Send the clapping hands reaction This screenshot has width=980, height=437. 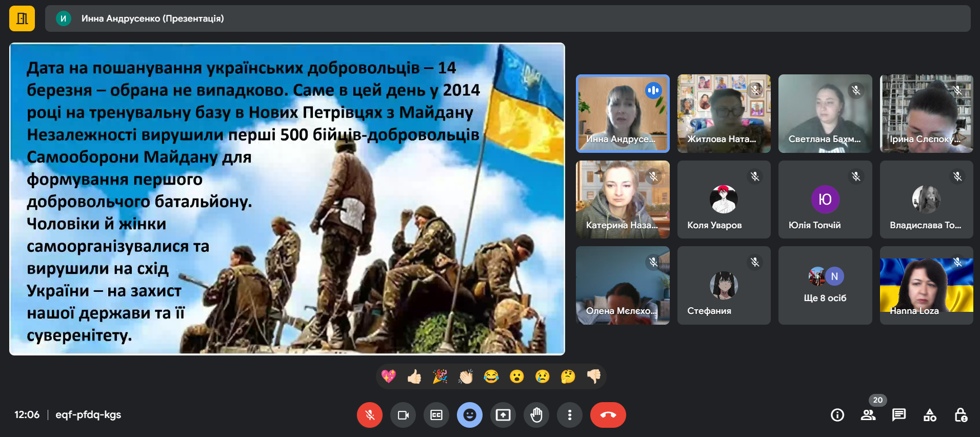[x=466, y=377]
